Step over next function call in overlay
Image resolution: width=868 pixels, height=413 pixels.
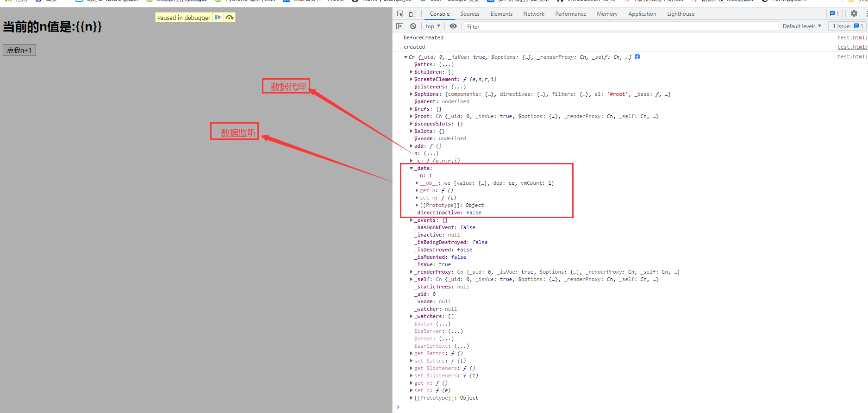tap(230, 18)
